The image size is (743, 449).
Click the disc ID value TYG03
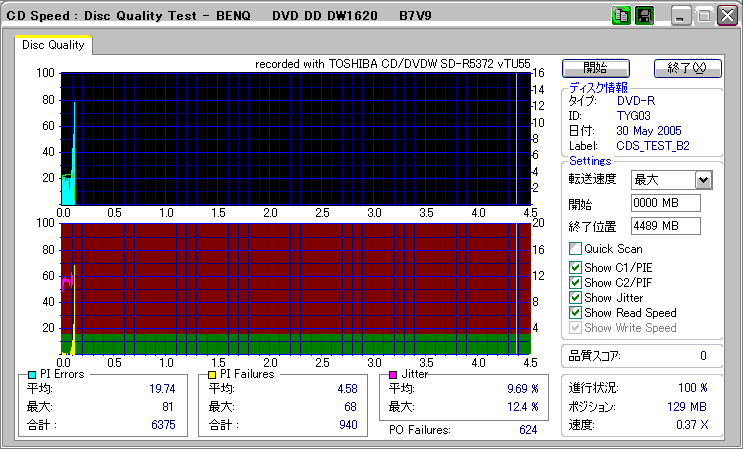(x=634, y=116)
